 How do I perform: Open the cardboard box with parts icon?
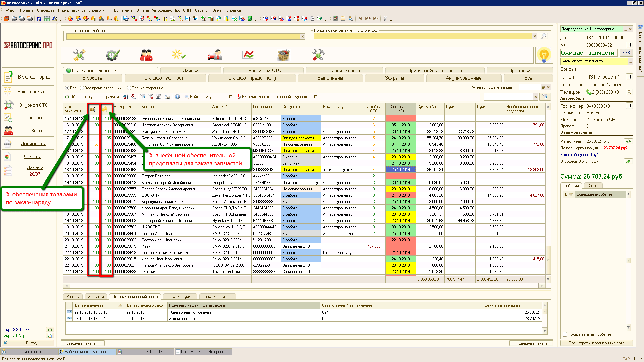coord(283,55)
